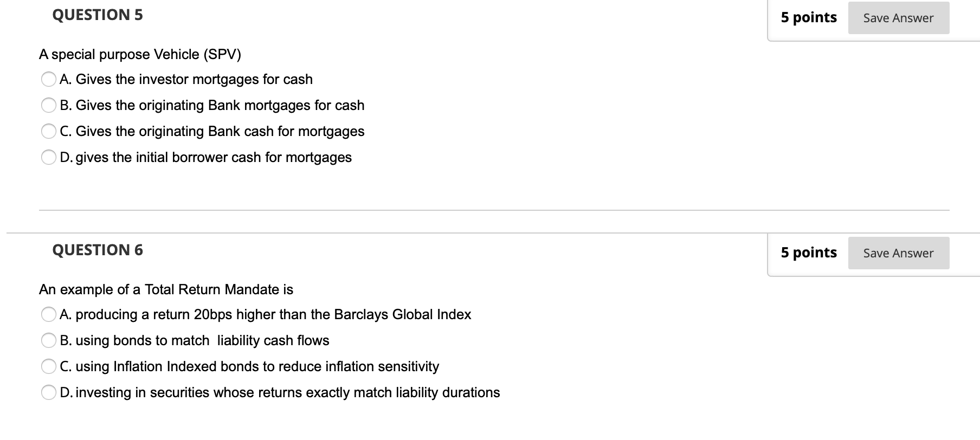Select the Inflation Indexed bonds option
980x440 pixels.
[49, 366]
